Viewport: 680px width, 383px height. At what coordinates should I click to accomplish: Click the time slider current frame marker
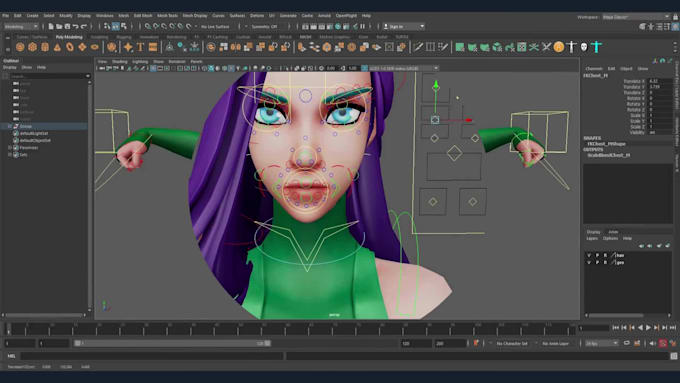(x=8, y=329)
